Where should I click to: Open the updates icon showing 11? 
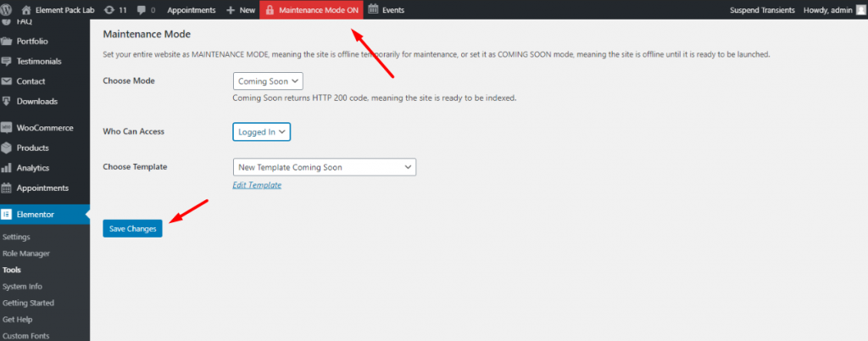109,10
